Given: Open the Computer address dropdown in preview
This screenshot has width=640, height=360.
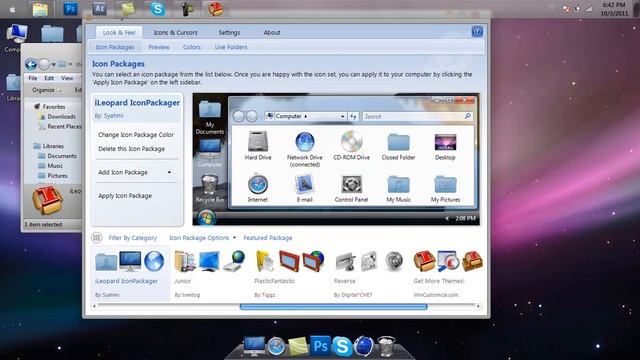Looking at the screenshot, I should [342, 117].
